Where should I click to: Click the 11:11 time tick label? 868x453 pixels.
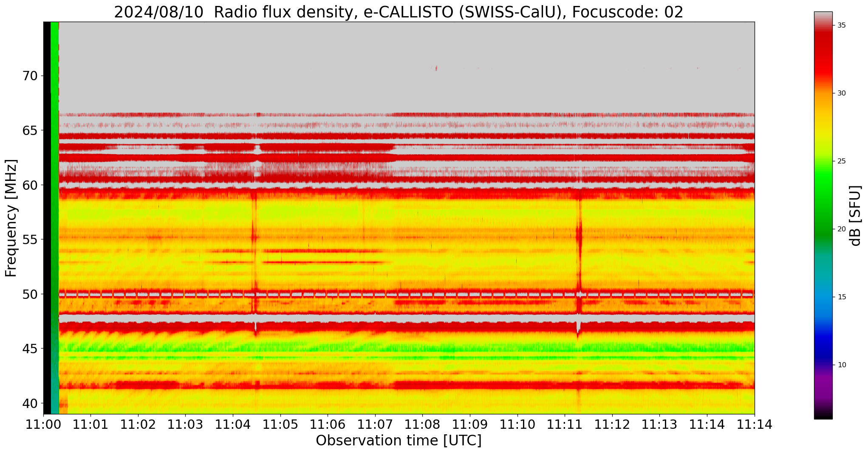click(565, 424)
